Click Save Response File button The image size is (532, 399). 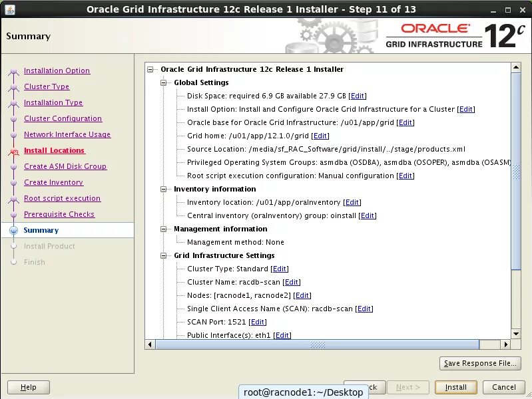point(480,363)
